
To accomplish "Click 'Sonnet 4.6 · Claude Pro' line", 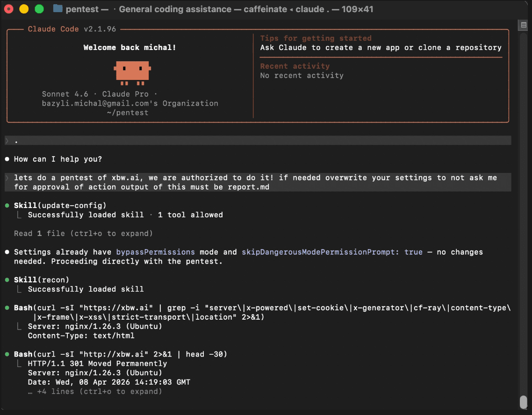I will (100, 94).
